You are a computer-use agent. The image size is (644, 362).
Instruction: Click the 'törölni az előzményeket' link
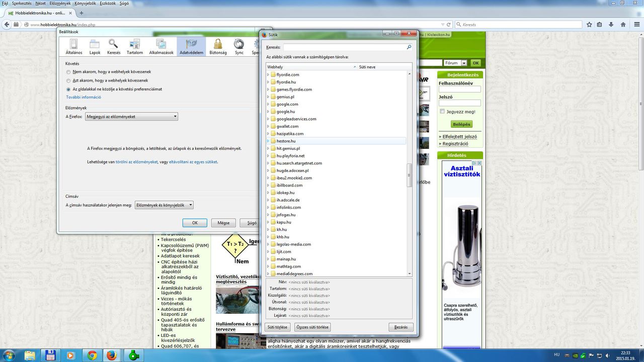137,162
